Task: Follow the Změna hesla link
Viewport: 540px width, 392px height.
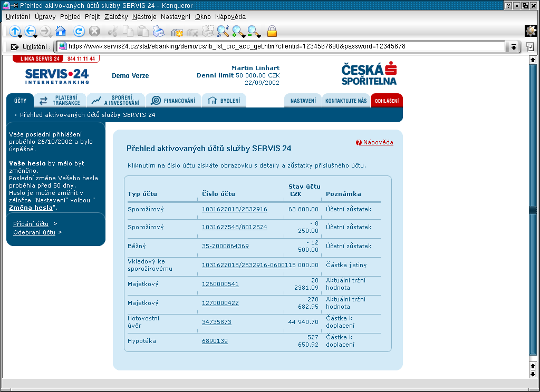Action: point(31,208)
